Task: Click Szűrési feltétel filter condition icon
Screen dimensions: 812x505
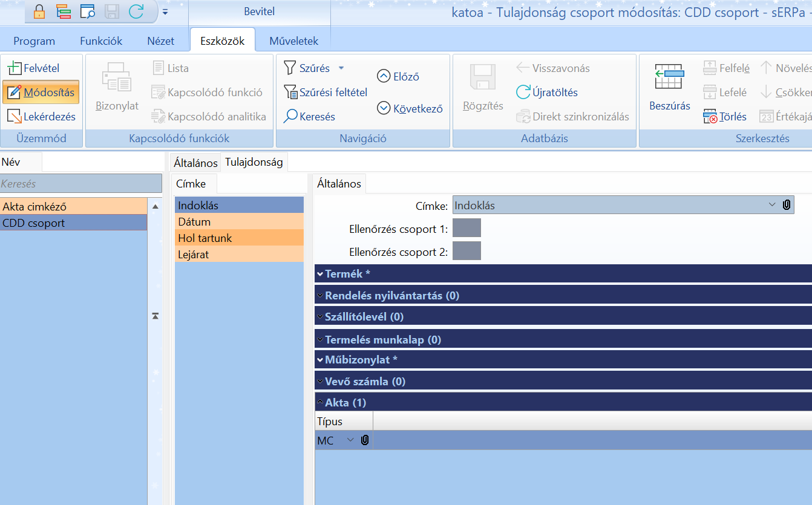Action: tap(290, 93)
